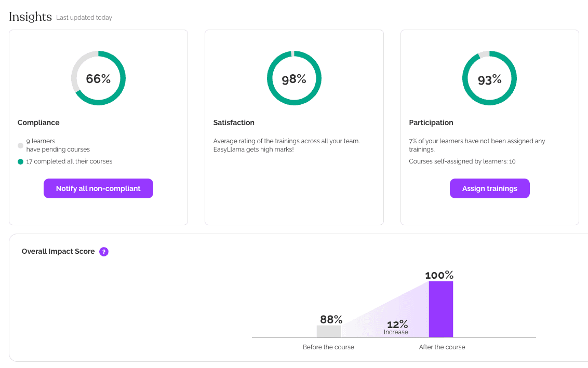Open the Participation card title

pyautogui.click(x=431, y=122)
